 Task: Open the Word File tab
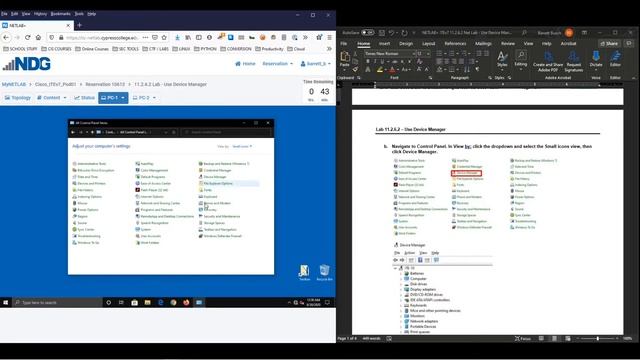point(344,43)
